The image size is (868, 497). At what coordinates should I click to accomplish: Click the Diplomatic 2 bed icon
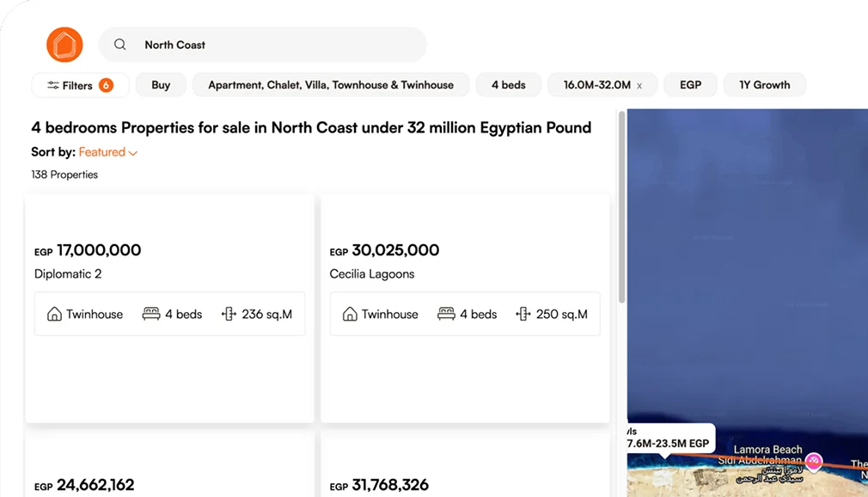click(151, 314)
